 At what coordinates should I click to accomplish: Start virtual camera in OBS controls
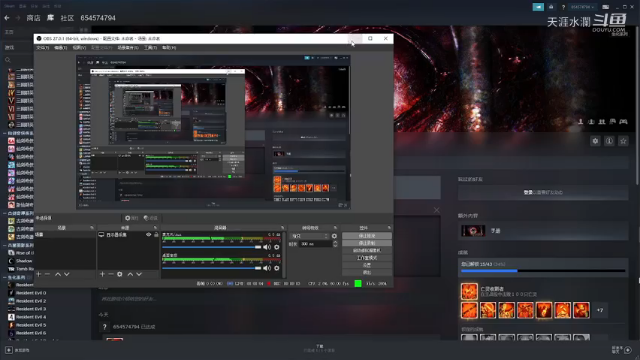tap(367, 250)
